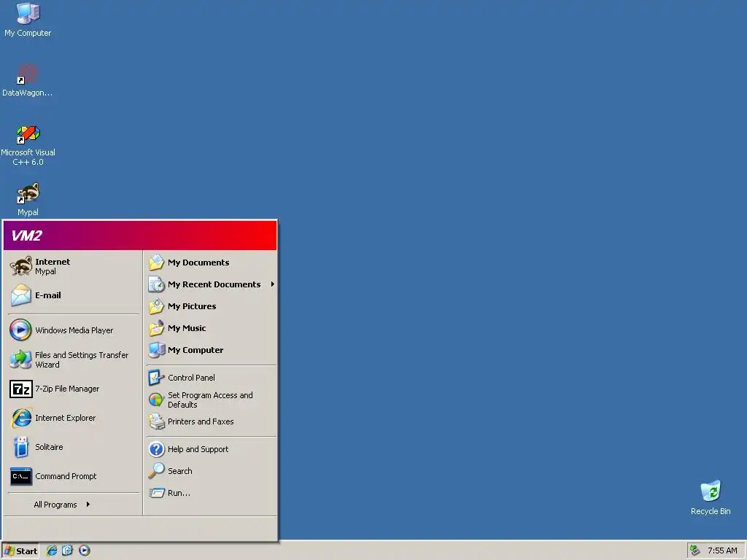Screen dimensions: 747x560
Task: Click the My Documents folder icon
Action: pos(156,262)
